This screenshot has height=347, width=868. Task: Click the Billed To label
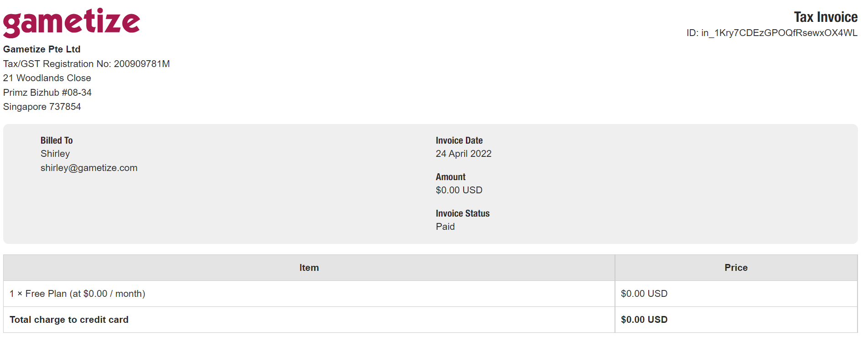point(57,140)
